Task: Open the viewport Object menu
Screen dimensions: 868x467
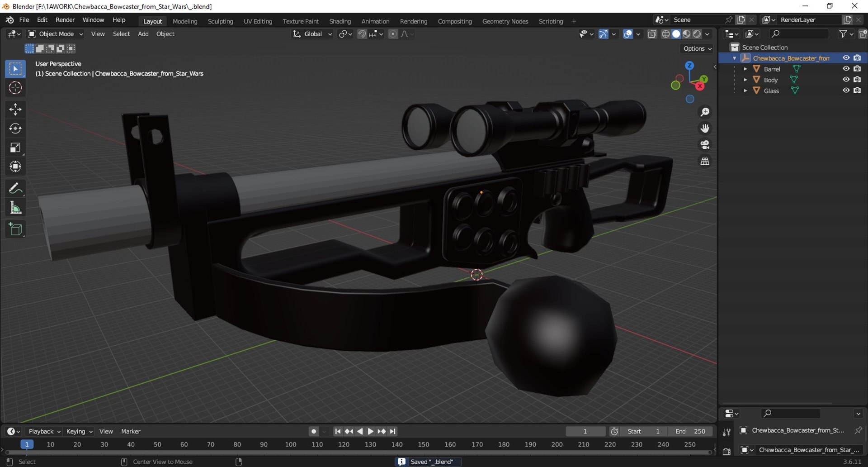Action: (x=165, y=34)
